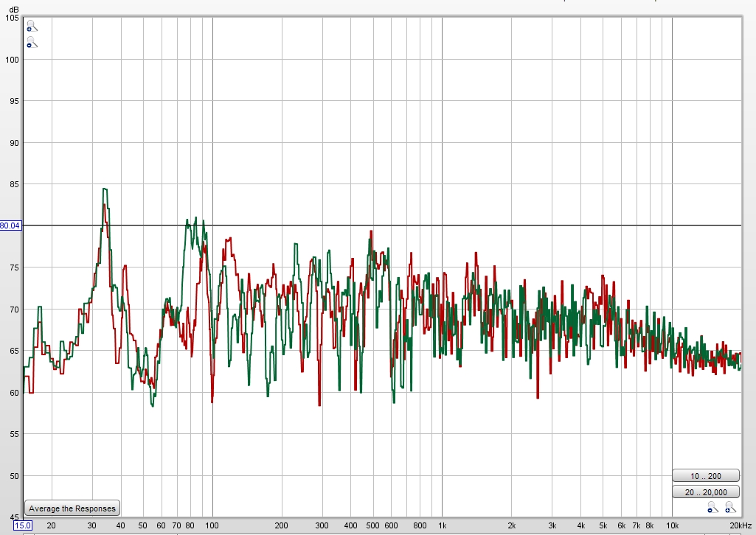Click the 200 tick label on the frequency axis

click(281, 525)
